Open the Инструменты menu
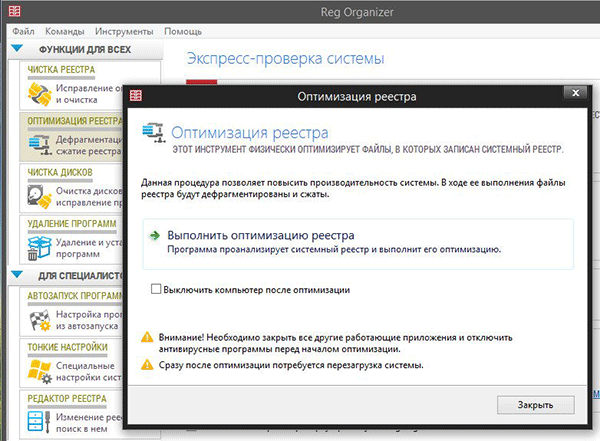Screen dimensions: 600x441 (x=124, y=31)
